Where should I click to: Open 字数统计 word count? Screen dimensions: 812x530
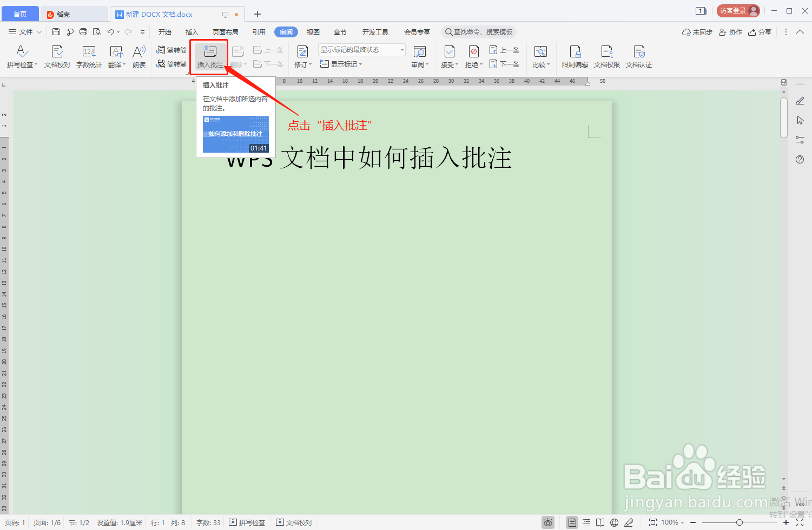point(89,57)
